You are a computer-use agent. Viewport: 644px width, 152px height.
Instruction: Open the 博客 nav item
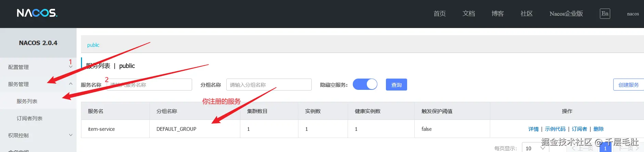[498, 14]
